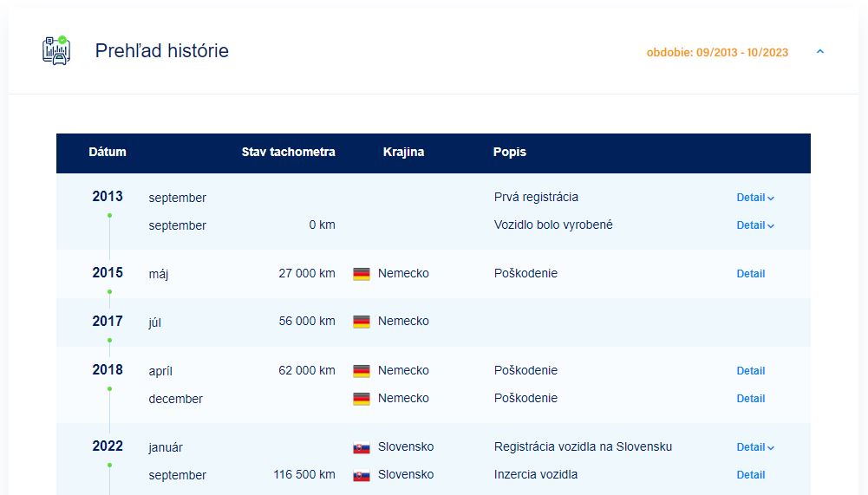Click the 0 km odometer value
This screenshot has height=495, width=868.
pos(323,225)
